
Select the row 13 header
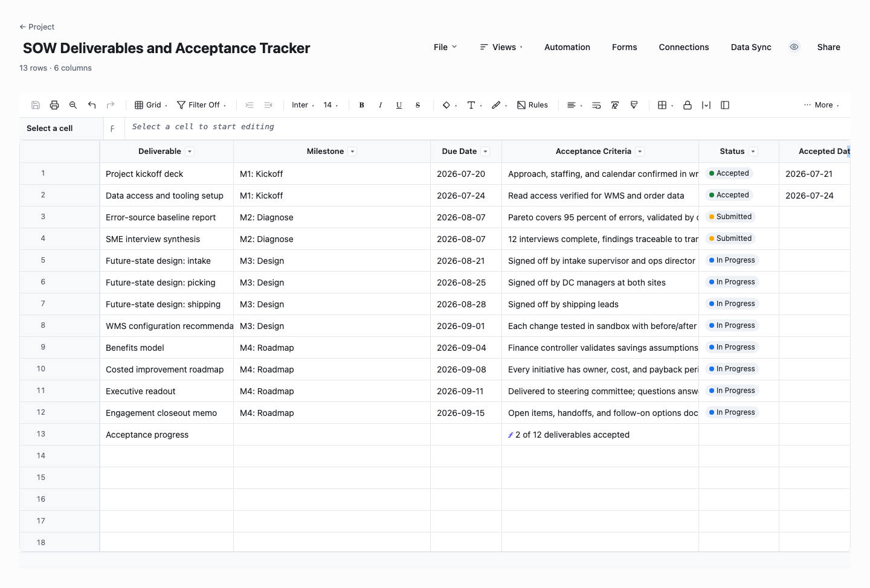tap(60, 434)
